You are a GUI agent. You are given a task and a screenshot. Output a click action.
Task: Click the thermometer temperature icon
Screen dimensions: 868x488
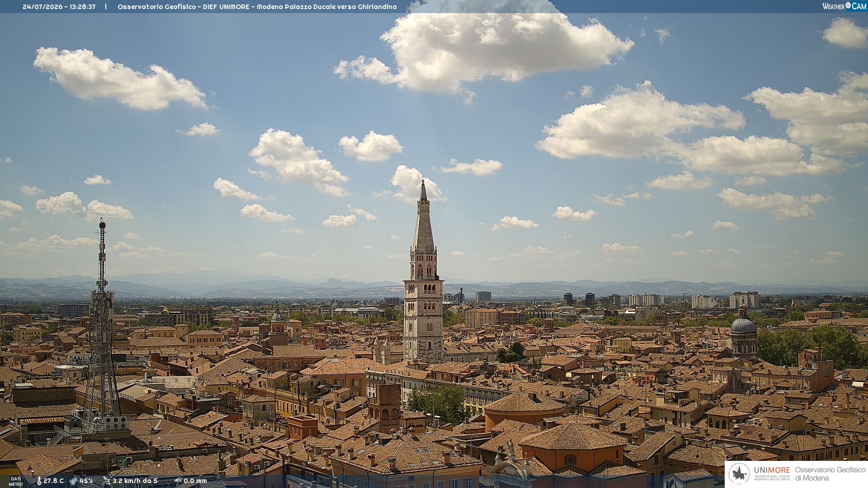tap(39, 481)
